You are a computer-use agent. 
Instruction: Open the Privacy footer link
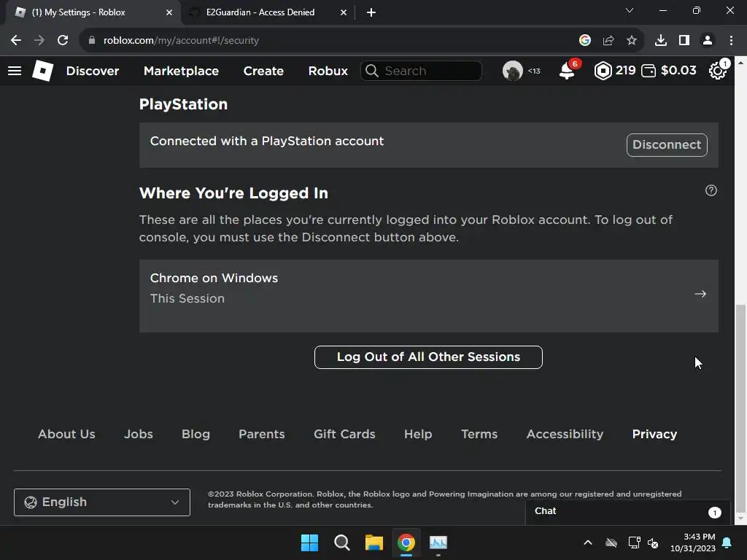(654, 435)
